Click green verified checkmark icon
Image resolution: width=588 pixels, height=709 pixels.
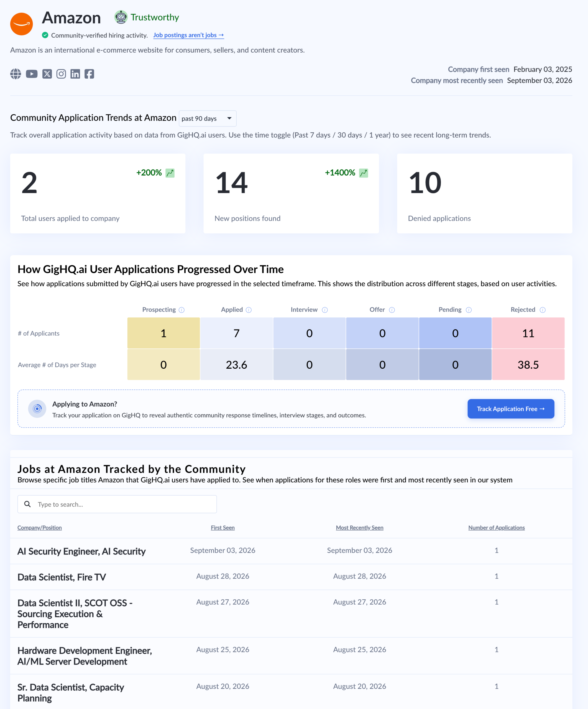click(45, 35)
